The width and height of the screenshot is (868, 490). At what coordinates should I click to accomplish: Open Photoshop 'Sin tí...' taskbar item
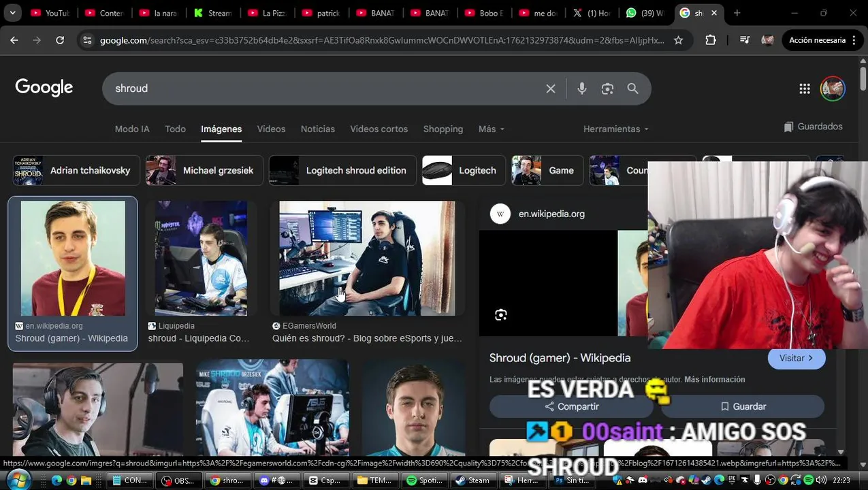click(571, 480)
